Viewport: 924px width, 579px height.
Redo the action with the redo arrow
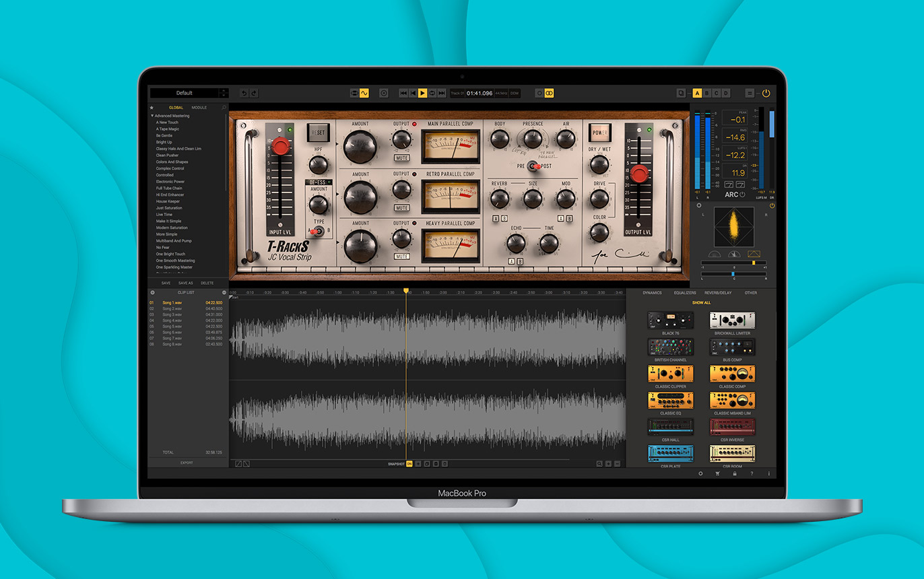coord(254,93)
